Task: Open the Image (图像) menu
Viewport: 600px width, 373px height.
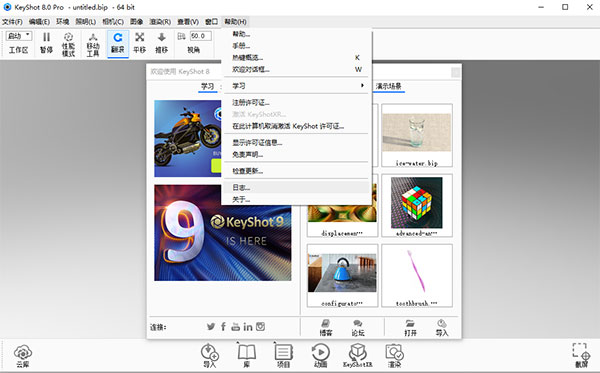Action: 137,22
